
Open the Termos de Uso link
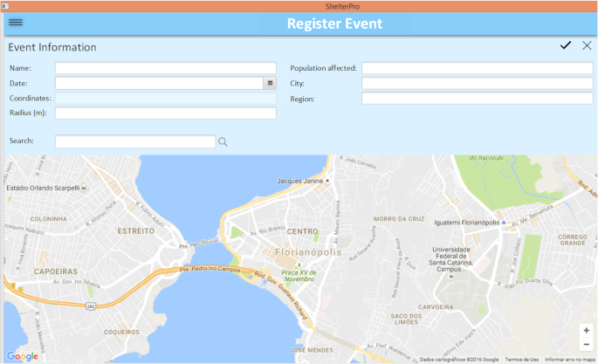522,360
